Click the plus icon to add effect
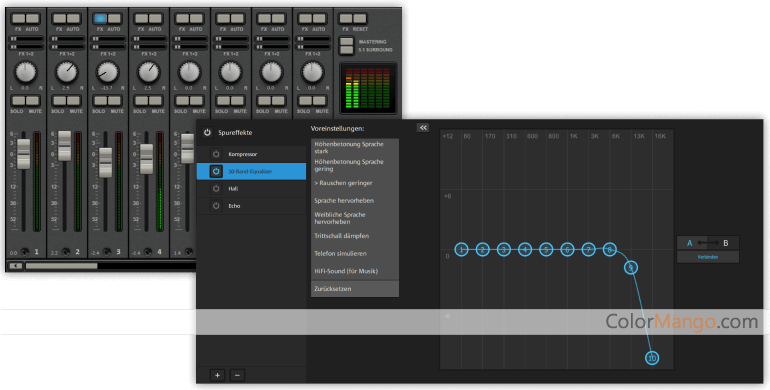This screenshot has height=390, width=770. pyautogui.click(x=218, y=375)
